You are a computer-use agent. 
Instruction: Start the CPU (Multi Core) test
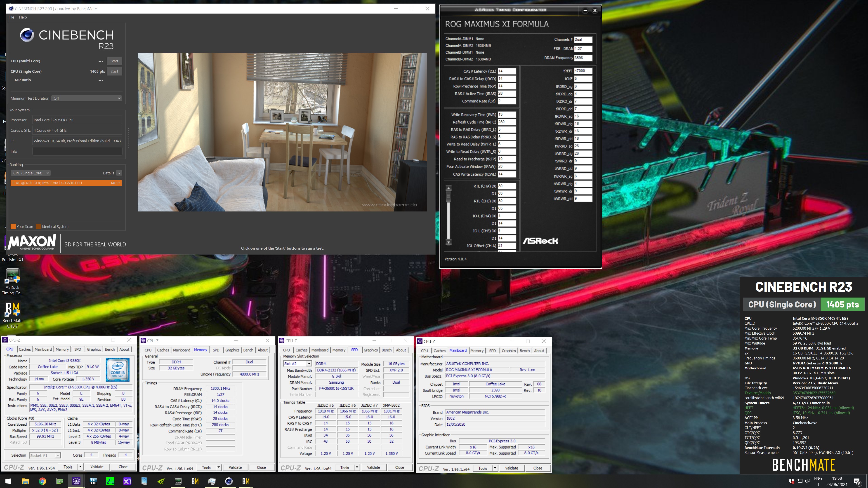pyautogui.click(x=114, y=61)
